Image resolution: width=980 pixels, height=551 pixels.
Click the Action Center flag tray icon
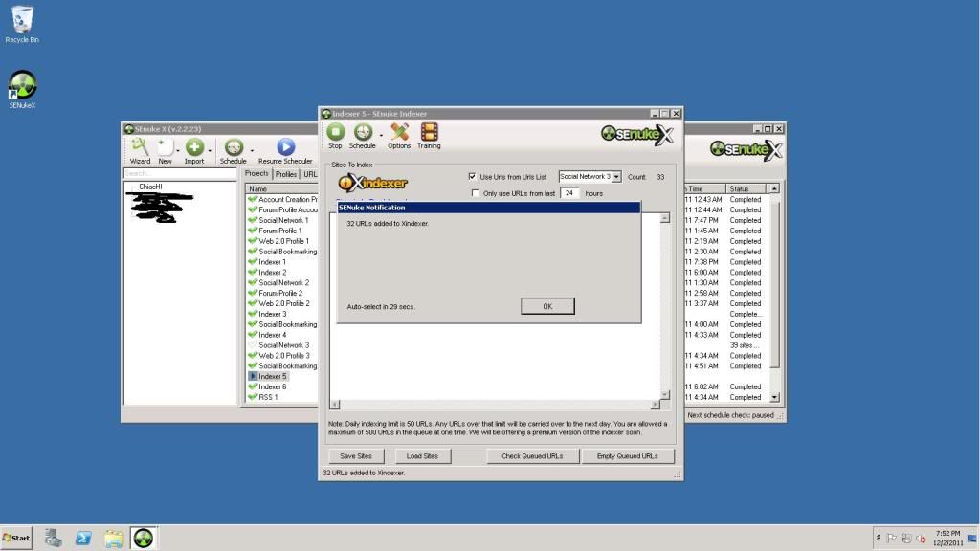892,538
